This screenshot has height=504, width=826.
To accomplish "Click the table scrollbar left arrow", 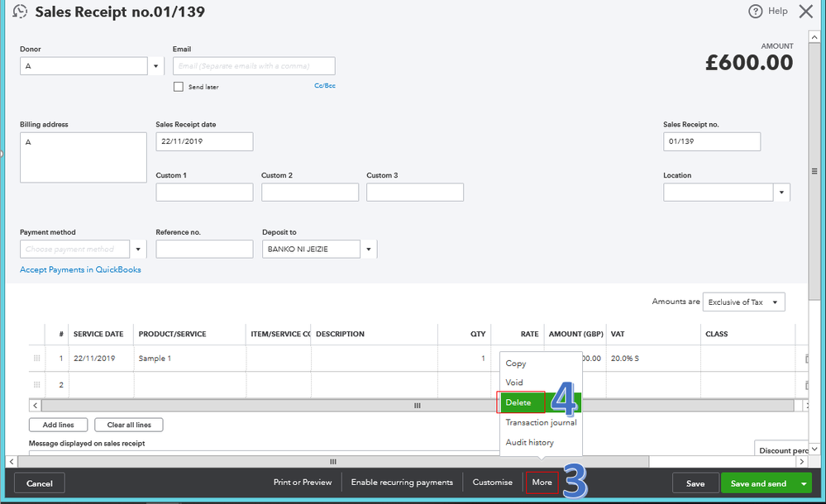I will pyautogui.click(x=36, y=406).
